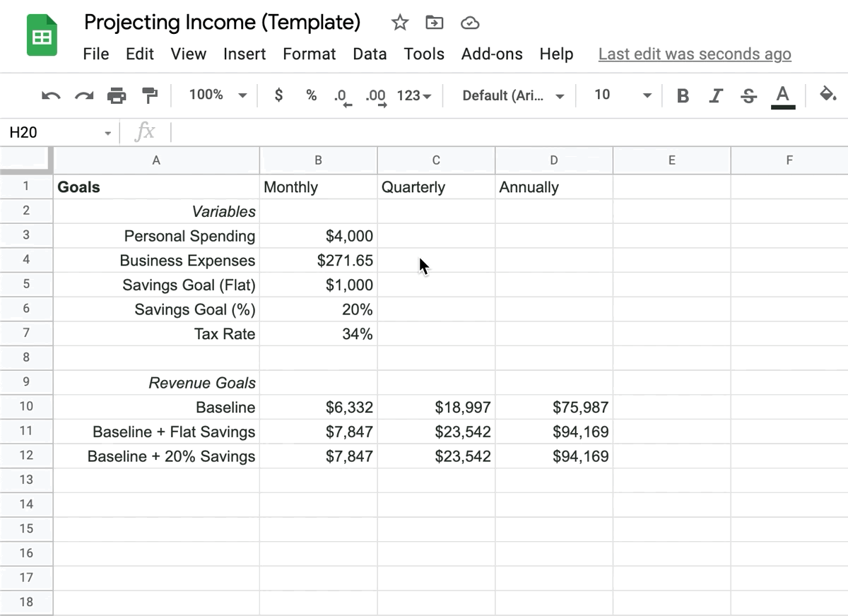Screen dimensions: 848x616
Task: Open the 'Last edit was seconds ago' link
Action: (x=694, y=54)
